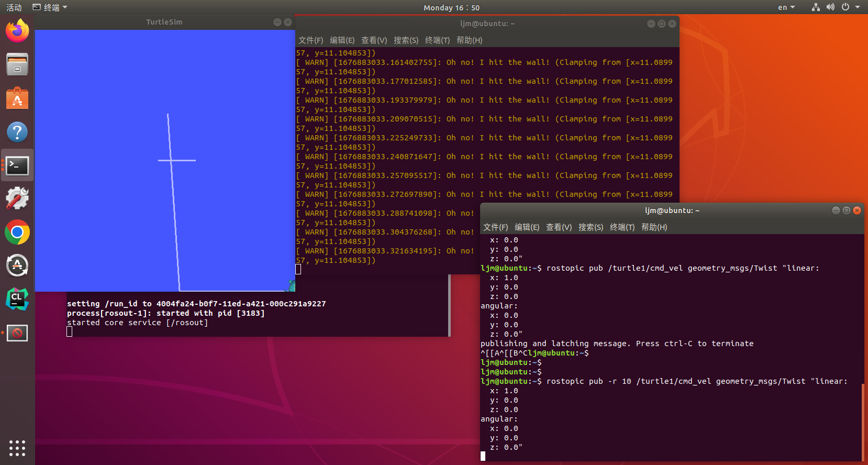Click WARN line with timestamp 1676883033.161402755
The image size is (868, 465).
tap(484, 62)
